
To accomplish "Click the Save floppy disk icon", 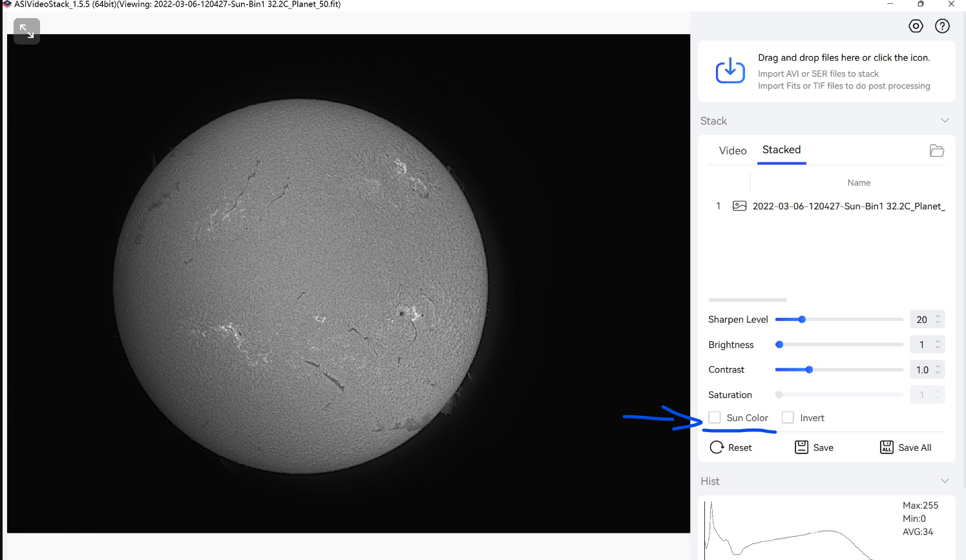I will point(801,447).
